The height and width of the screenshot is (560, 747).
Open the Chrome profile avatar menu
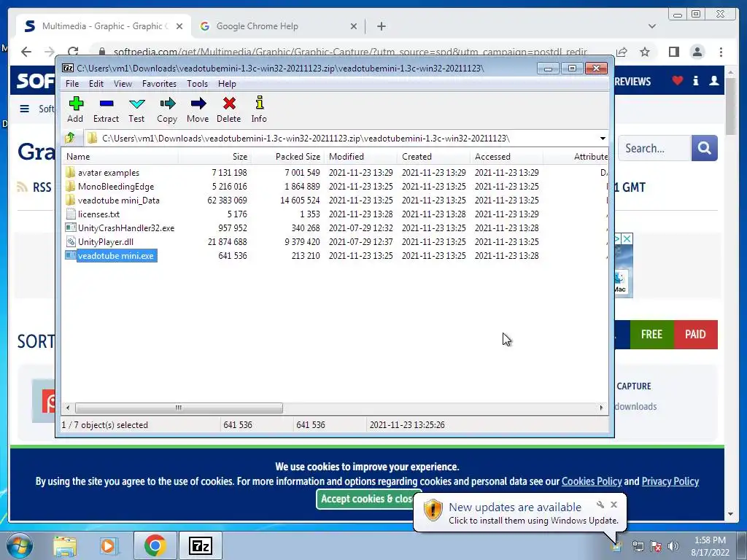tap(697, 52)
